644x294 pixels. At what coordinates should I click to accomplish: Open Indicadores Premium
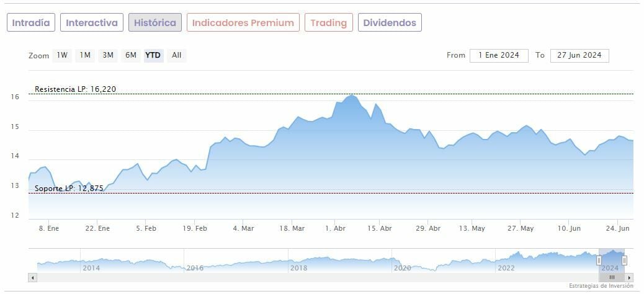pyautogui.click(x=243, y=23)
